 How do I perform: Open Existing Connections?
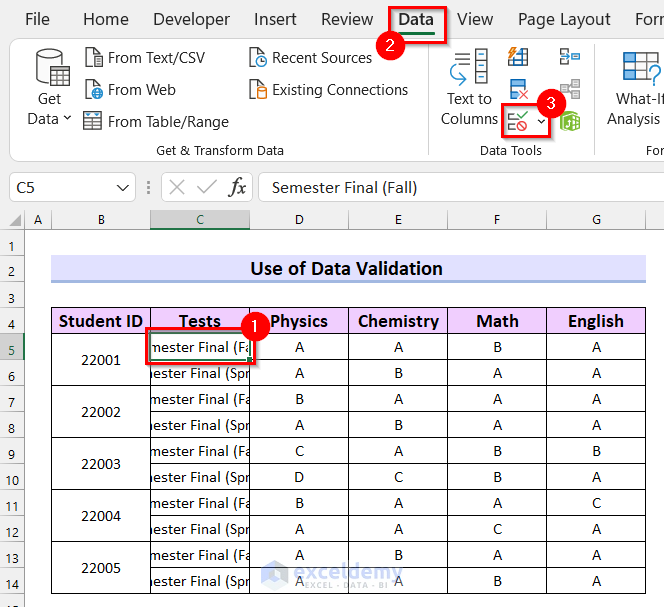pos(328,90)
